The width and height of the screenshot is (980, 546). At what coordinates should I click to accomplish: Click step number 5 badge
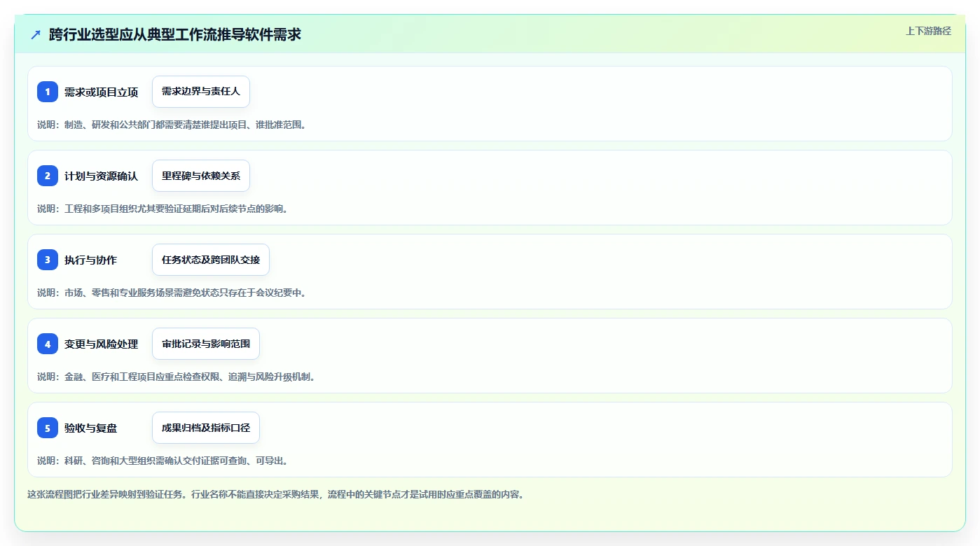coord(48,428)
